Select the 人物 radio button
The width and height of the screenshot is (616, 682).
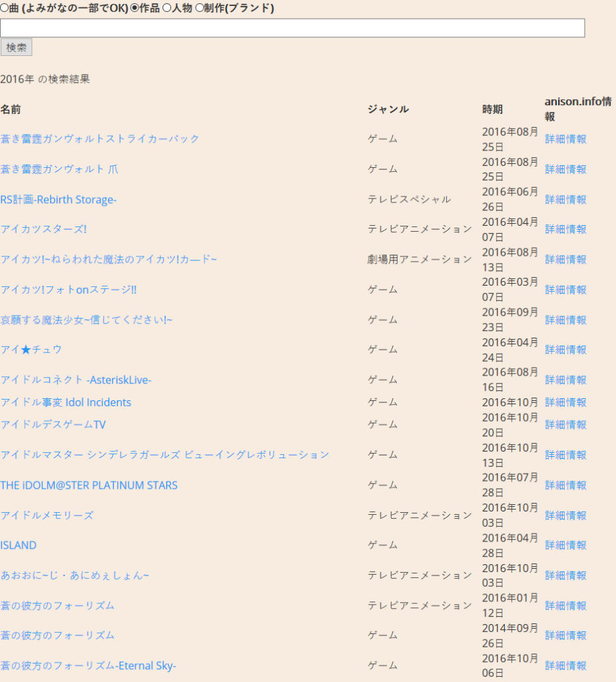[x=166, y=8]
